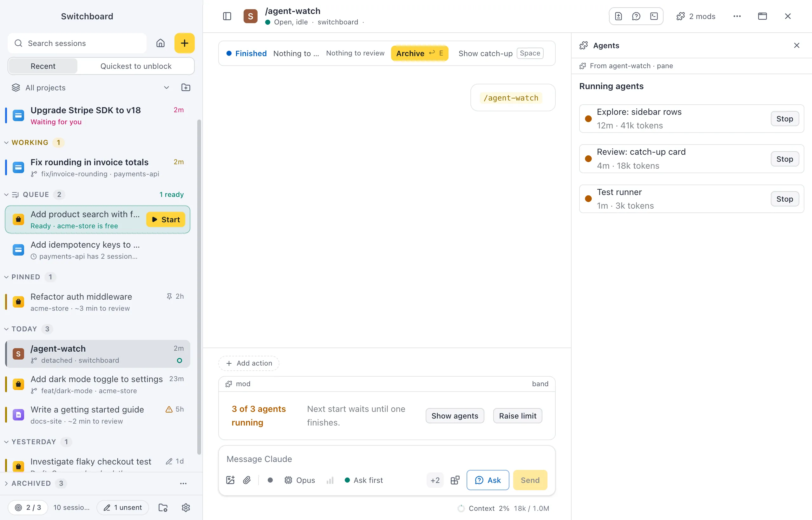The image size is (812, 520).
Task: Stop the Test runner agent
Action: pyautogui.click(x=785, y=199)
